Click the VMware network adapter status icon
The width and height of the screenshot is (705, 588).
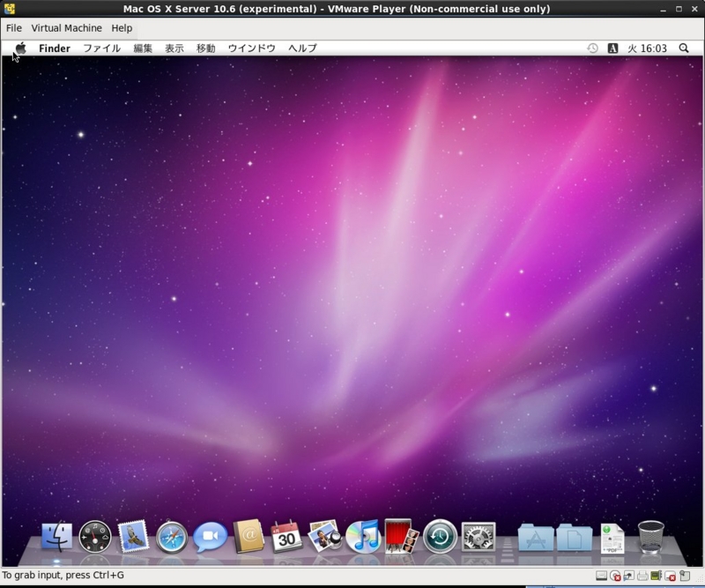628,576
